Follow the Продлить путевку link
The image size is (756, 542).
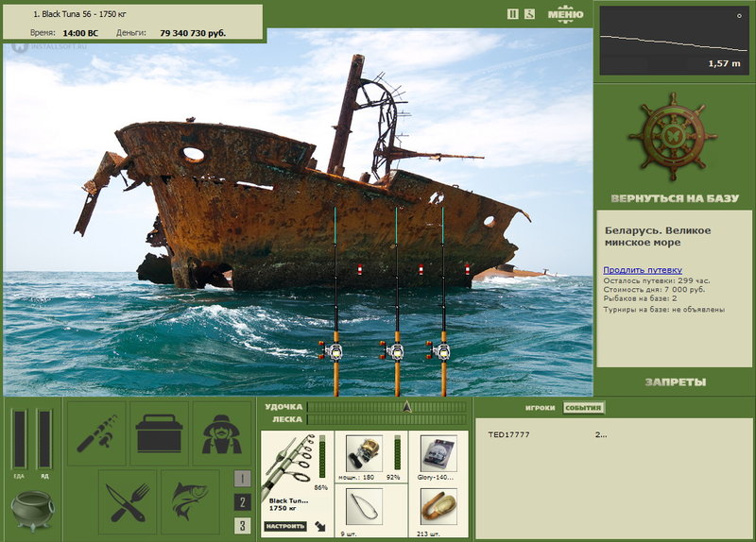click(643, 270)
